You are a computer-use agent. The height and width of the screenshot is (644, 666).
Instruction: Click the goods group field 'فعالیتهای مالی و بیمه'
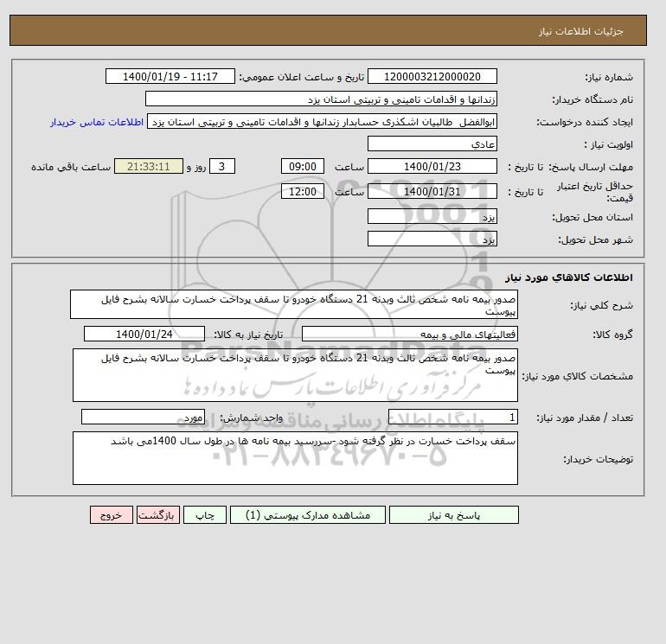[x=409, y=334]
